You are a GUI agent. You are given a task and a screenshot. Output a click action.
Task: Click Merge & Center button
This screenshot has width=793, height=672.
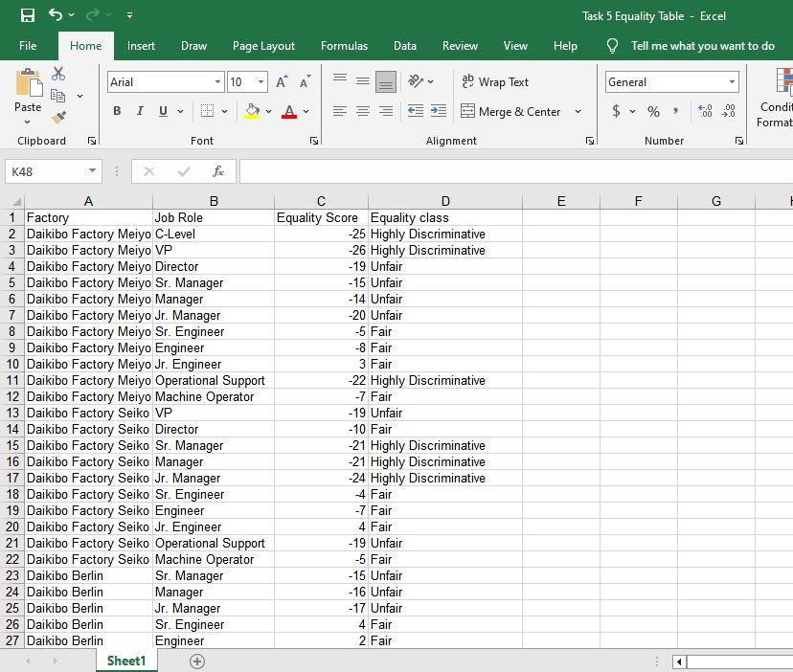click(x=510, y=111)
